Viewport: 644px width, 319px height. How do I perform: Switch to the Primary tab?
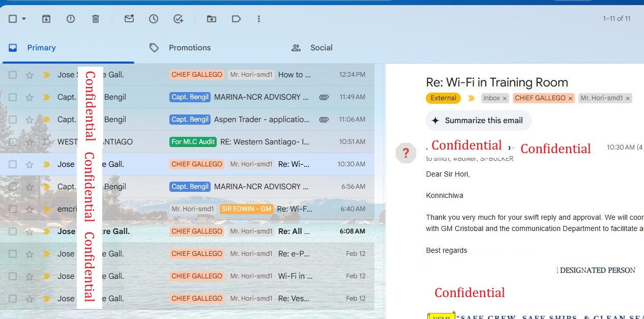68,48
